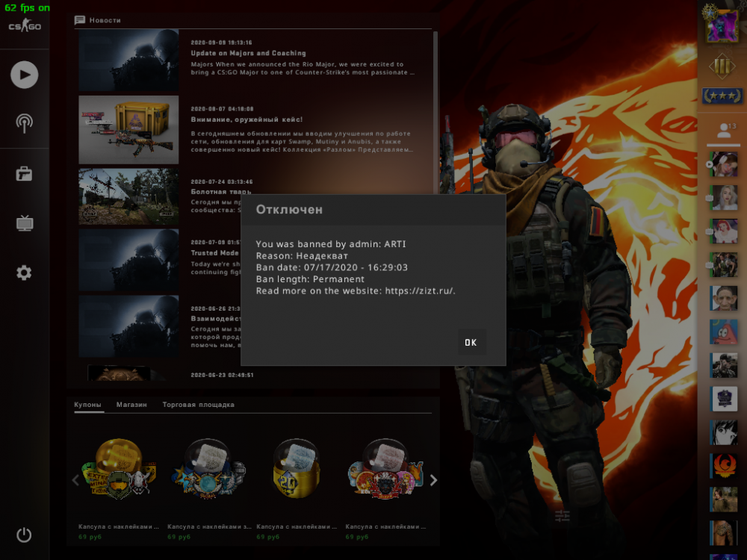The width and height of the screenshot is (747, 560).
Task: Click the power quit icon
Action: [x=25, y=535]
